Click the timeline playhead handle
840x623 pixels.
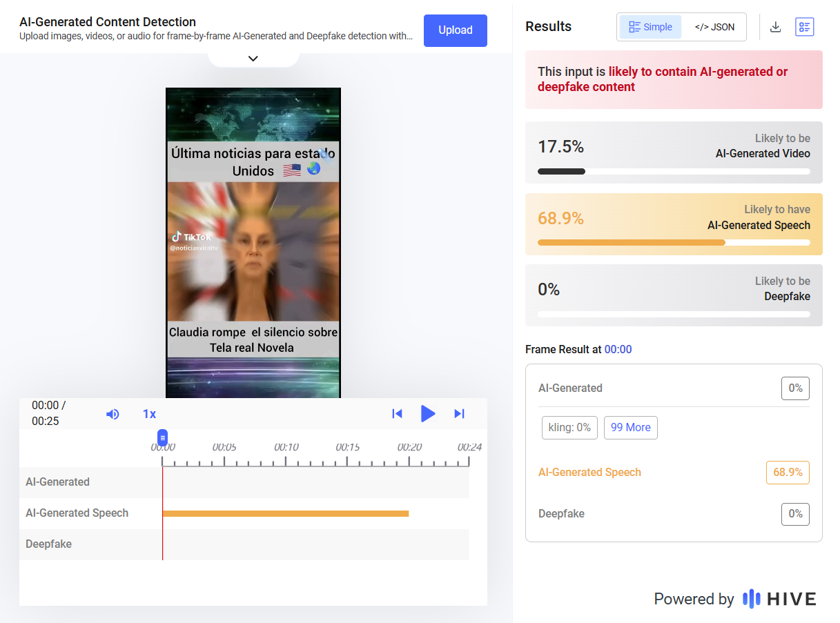pyautogui.click(x=162, y=437)
